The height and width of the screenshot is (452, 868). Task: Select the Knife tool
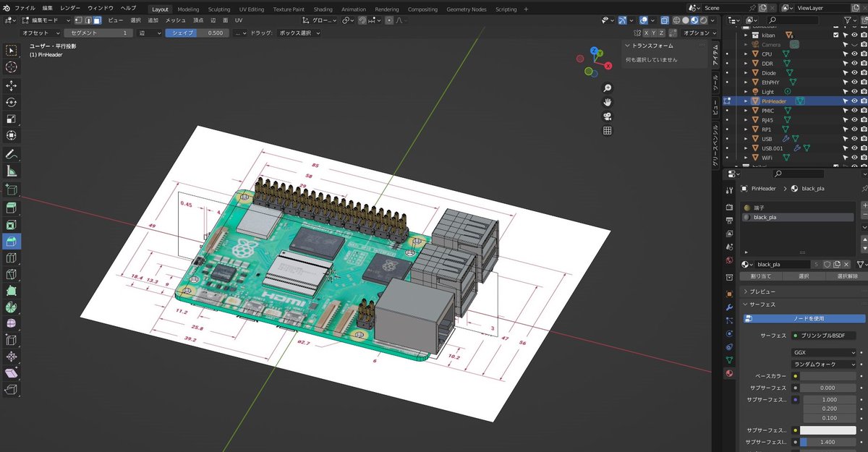[x=12, y=274]
